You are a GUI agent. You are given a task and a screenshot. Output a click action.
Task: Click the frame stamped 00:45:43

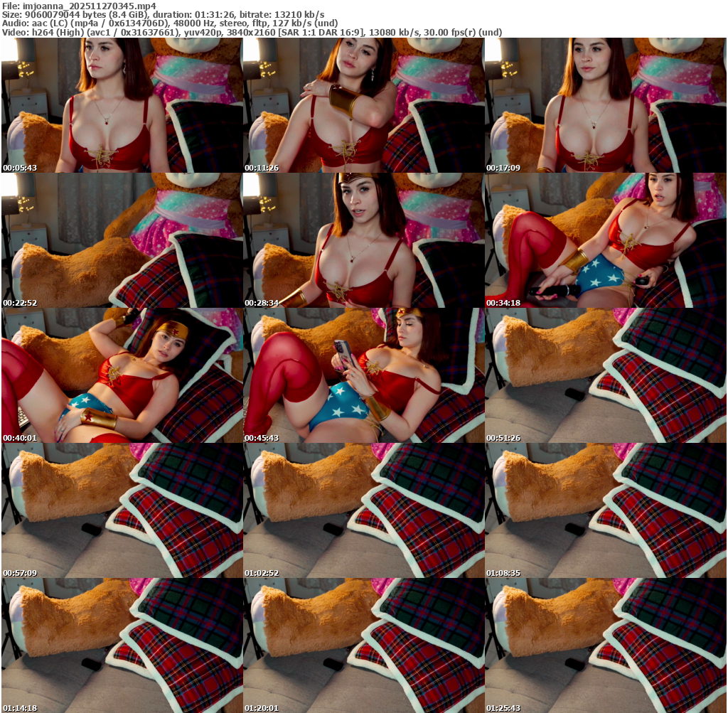[364, 375]
